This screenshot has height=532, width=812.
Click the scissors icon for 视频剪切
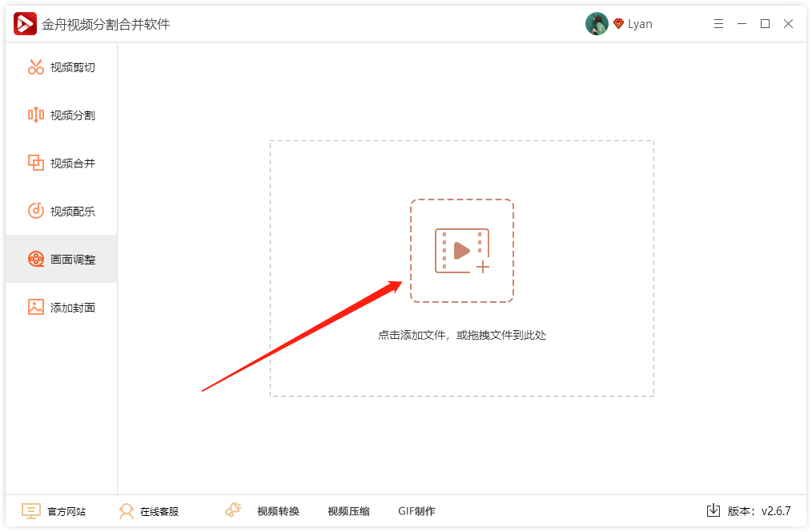[36, 66]
